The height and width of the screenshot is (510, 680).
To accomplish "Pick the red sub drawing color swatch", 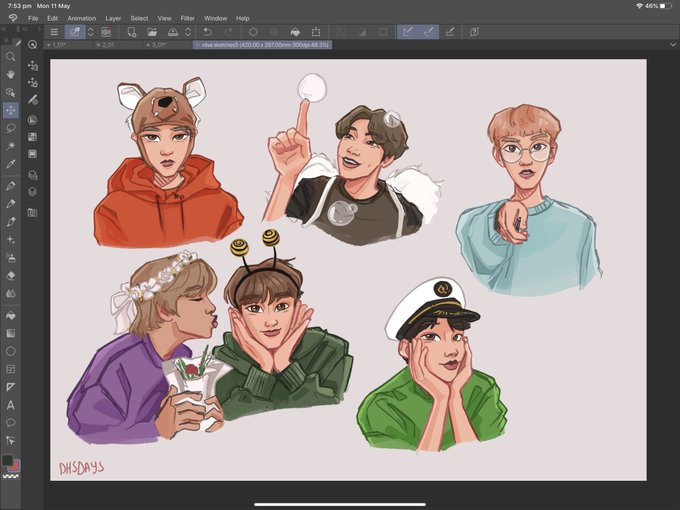I will [14, 466].
